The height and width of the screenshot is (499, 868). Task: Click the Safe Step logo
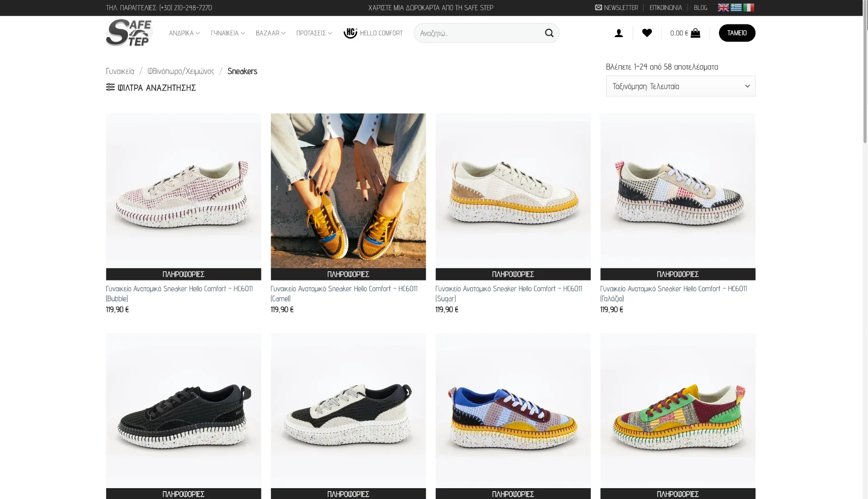pyautogui.click(x=129, y=33)
